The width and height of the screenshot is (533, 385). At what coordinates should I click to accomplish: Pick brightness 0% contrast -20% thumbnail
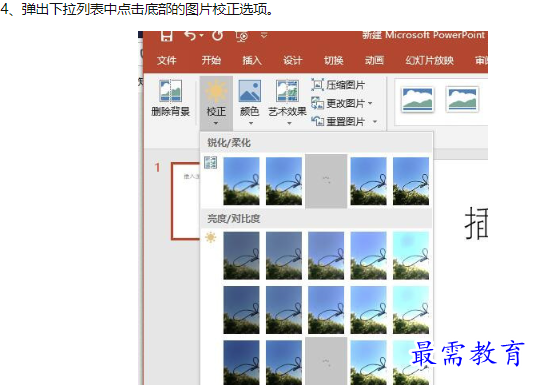coord(326,310)
